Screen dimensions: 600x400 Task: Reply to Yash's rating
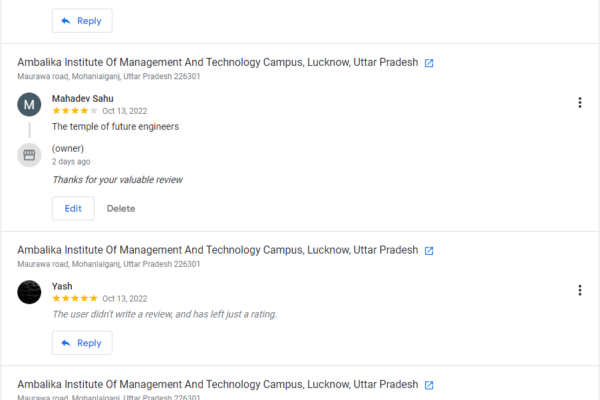82,343
